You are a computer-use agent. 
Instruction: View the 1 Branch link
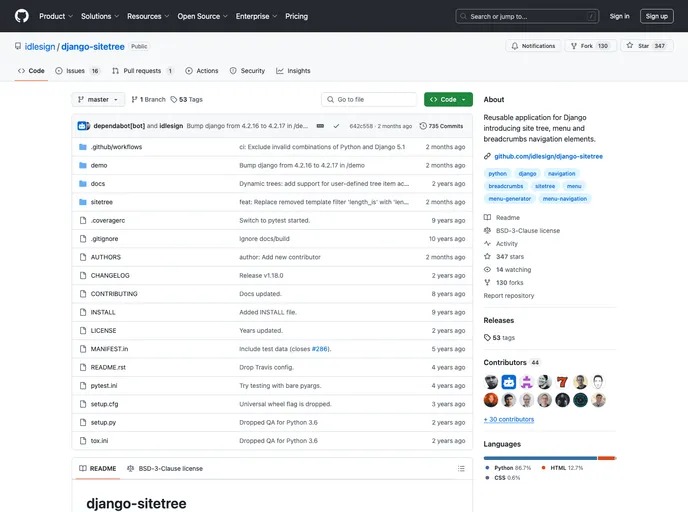[148, 100]
